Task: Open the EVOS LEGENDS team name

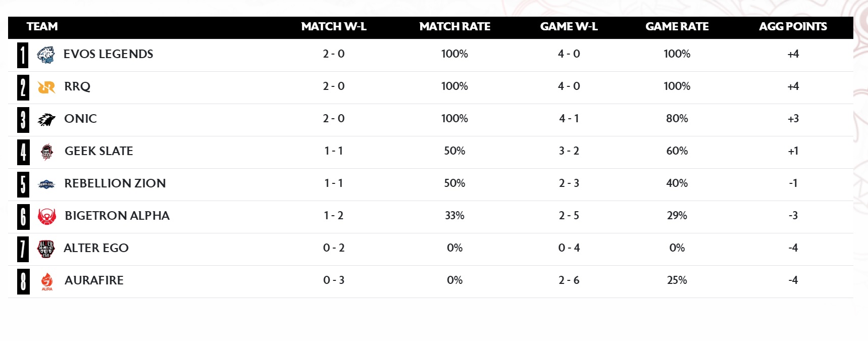Action: [109, 54]
